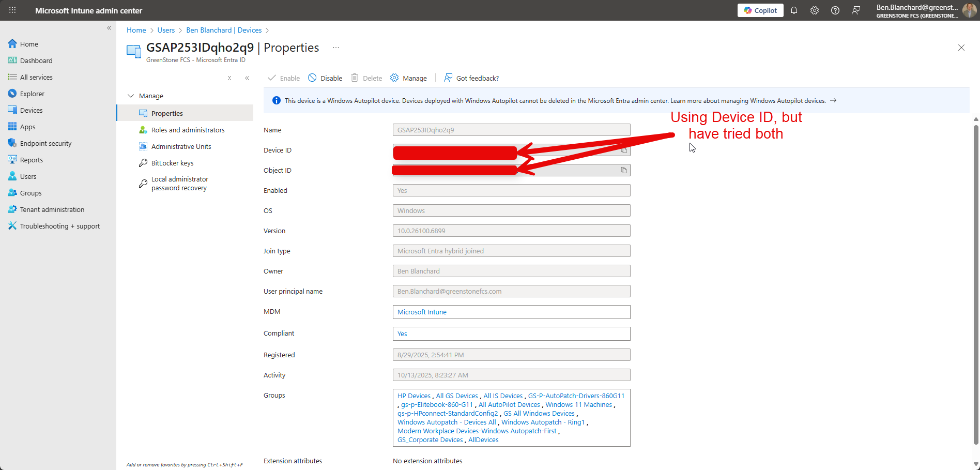Viewport: 980px width, 470px height.
Task: Open the Devices section in the sidebar
Action: click(31, 110)
